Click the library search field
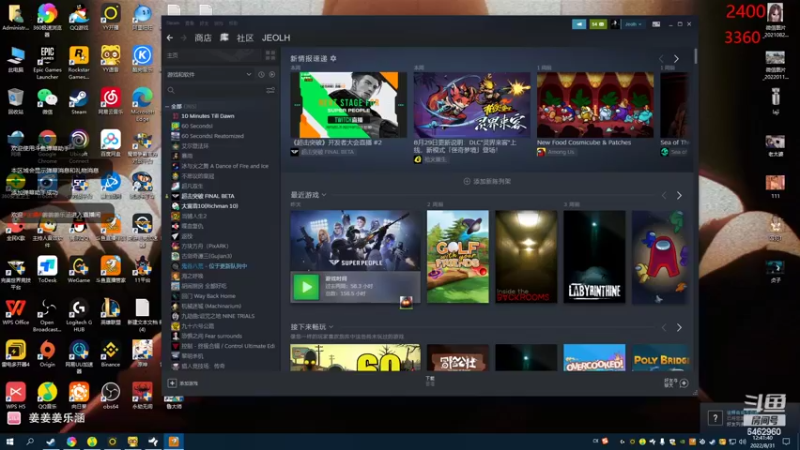Image resolution: width=800 pixels, height=450 pixels. pyautogui.click(x=214, y=90)
